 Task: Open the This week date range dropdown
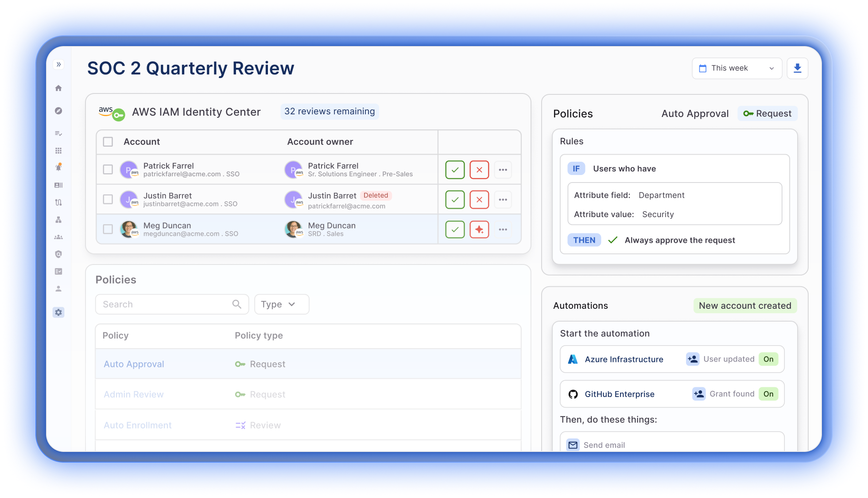pyautogui.click(x=736, y=68)
